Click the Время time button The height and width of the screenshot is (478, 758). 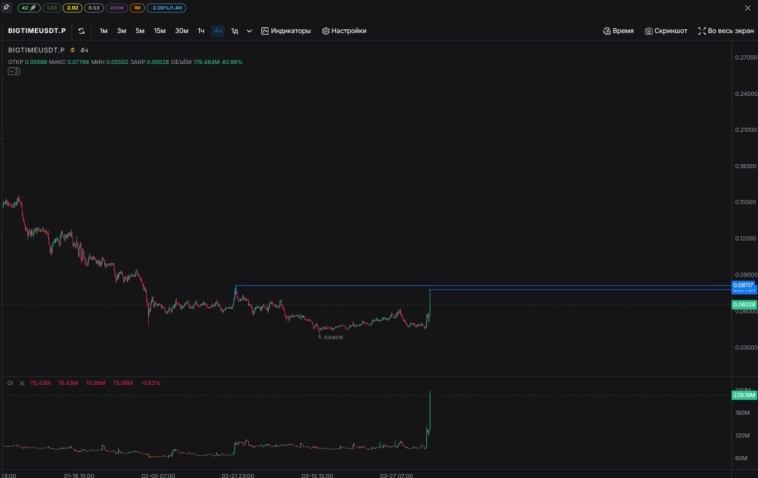click(618, 31)
